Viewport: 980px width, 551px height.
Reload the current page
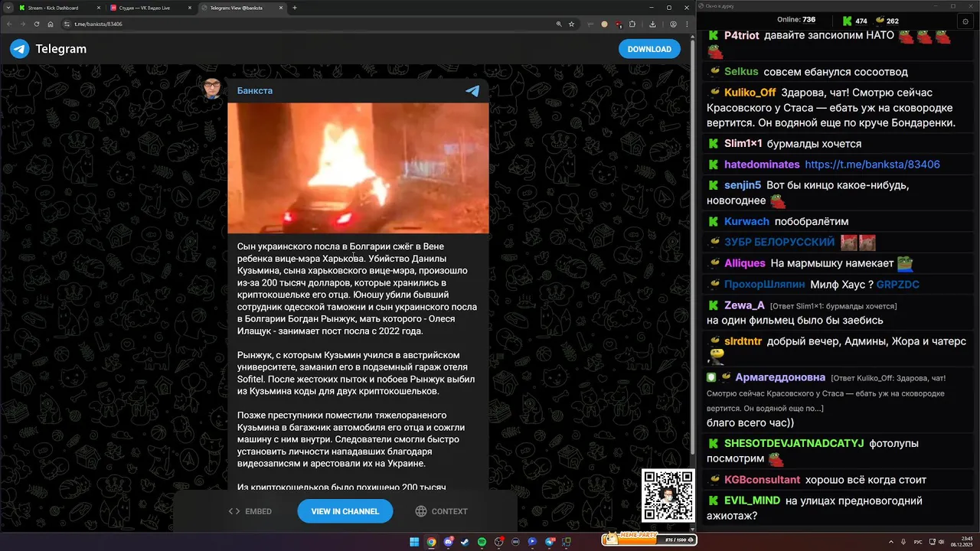(x=37, y=24)
